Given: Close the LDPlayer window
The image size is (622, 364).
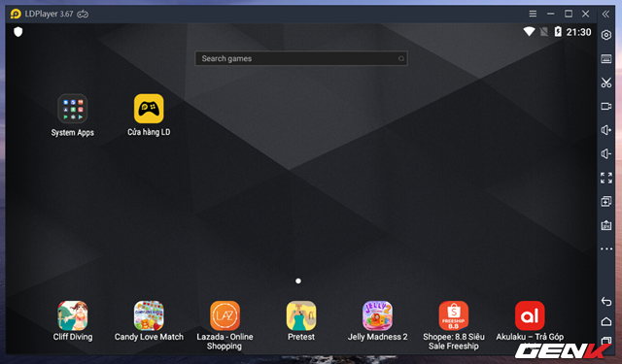Looking at the screenshot, I should click(585, 14).
